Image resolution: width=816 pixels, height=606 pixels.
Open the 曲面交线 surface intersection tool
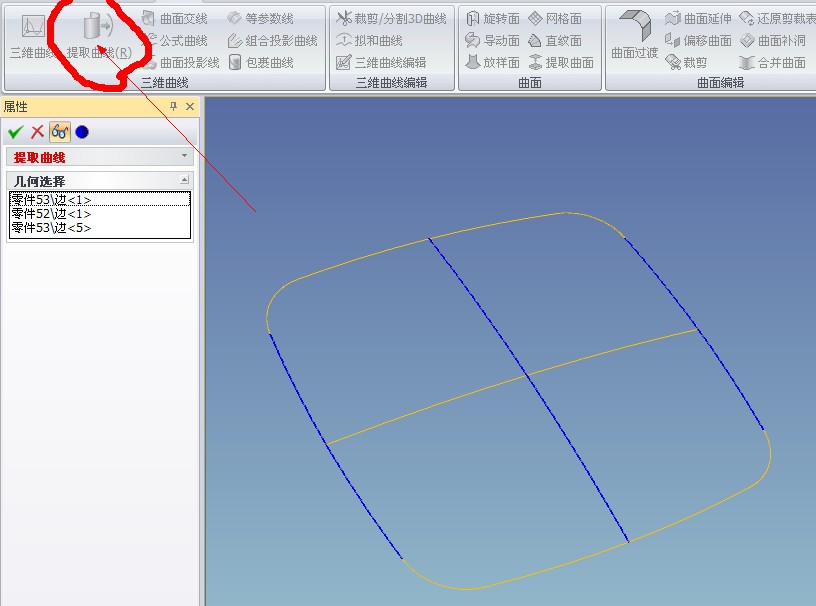click(175, 19)
